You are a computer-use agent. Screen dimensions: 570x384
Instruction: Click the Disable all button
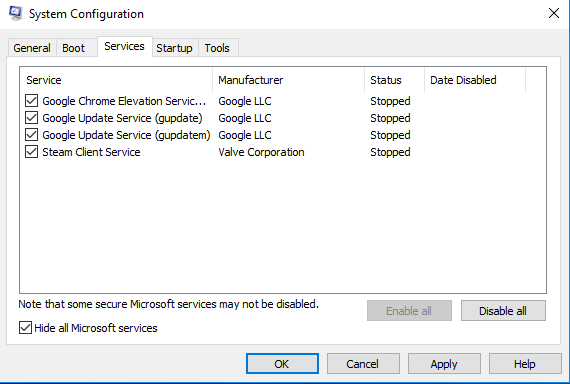(x=503, y=311)
